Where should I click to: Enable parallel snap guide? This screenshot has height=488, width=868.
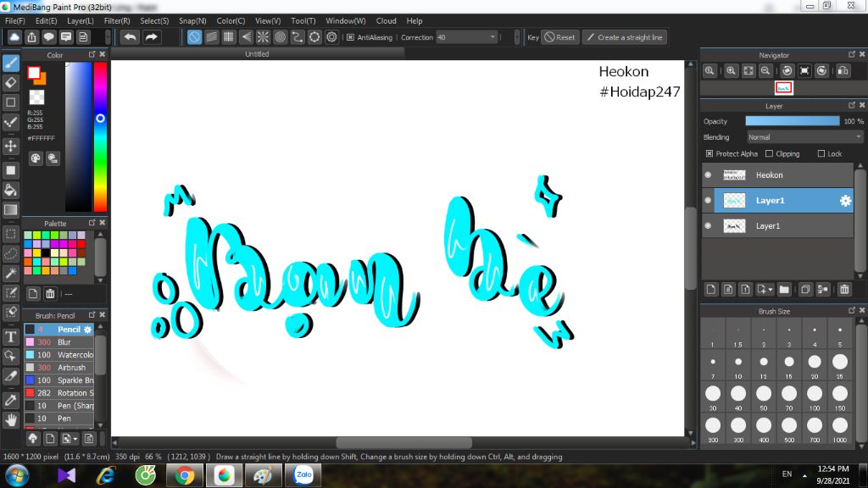[211, 37]
